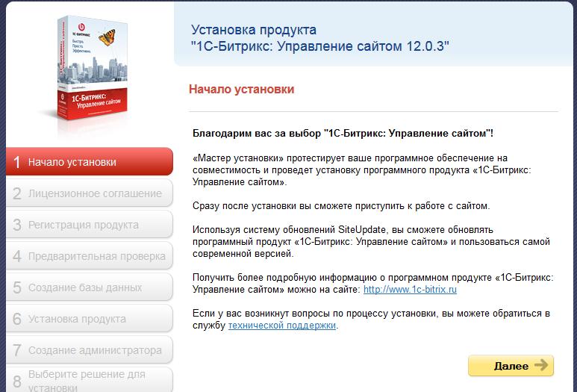This screenshot has height=392, width=577.
Task: Click the bold Благодарим вас thank-you line
Action: [343, 133]
